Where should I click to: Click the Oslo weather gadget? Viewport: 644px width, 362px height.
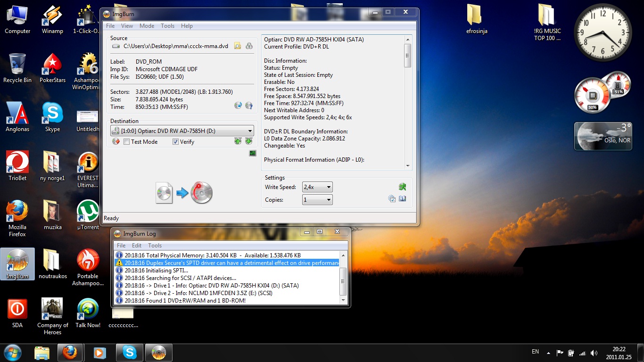click(x=603, y=136)
